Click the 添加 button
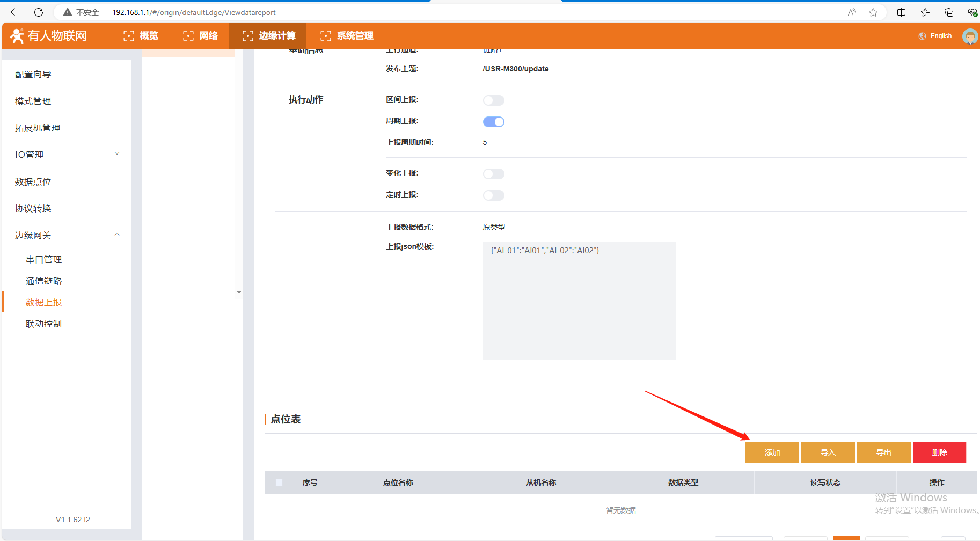The image size is (980, 541). pos(772,452)
